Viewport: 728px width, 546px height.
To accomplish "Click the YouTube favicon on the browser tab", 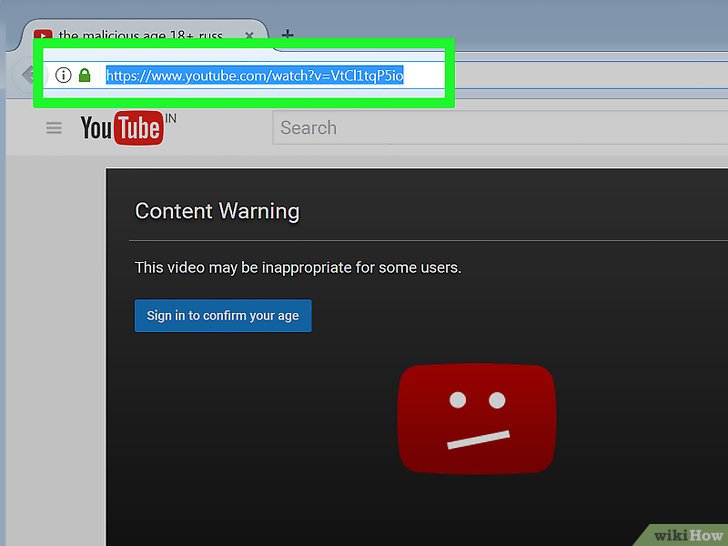I will [x=42, y=36].
